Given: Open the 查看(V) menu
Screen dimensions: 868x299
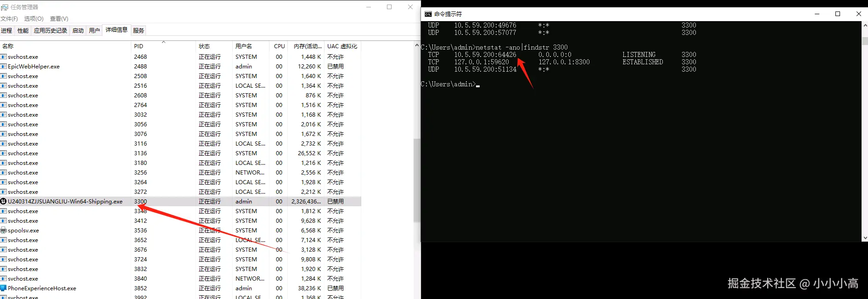Looking at the screenshot, I should (x=59, y=19).
